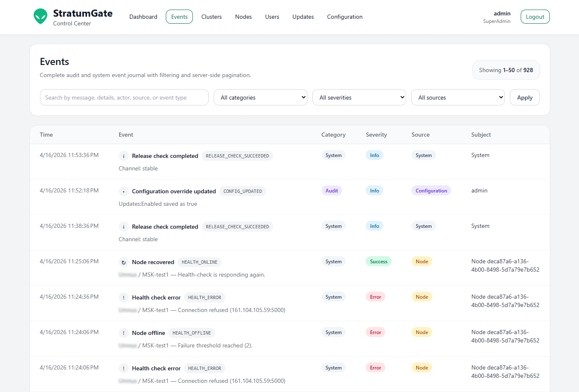Go to the Dashboard page
The image size is (579, 392).
click(x=143, y=17)
